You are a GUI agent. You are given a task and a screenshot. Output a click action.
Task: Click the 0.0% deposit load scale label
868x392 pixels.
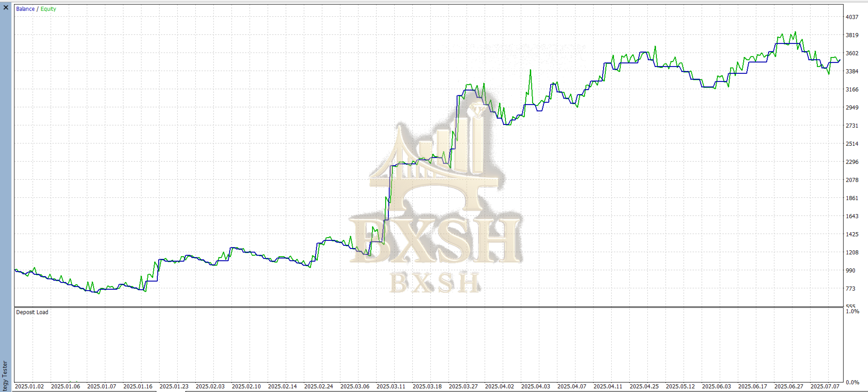tap(853, 382)
